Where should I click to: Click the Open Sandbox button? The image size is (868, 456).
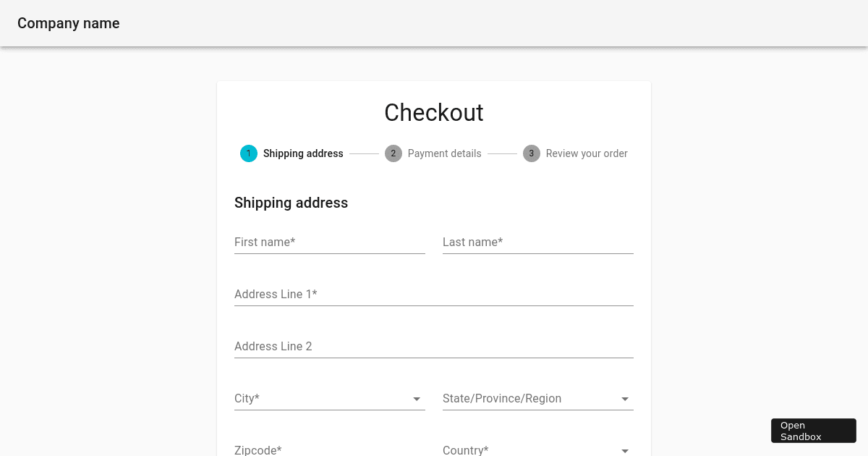(x=814, y=431)
